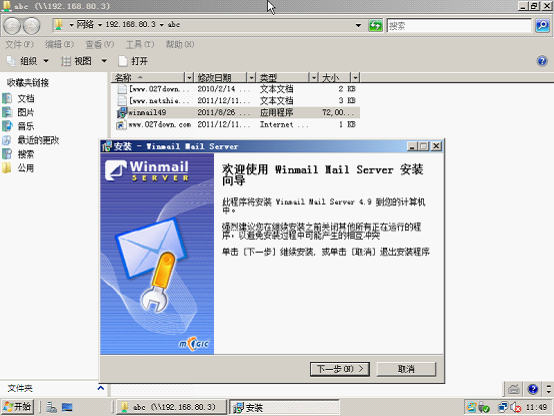
Task: Open 视图 dropdown arrow
Action: [x=104, y=61]
